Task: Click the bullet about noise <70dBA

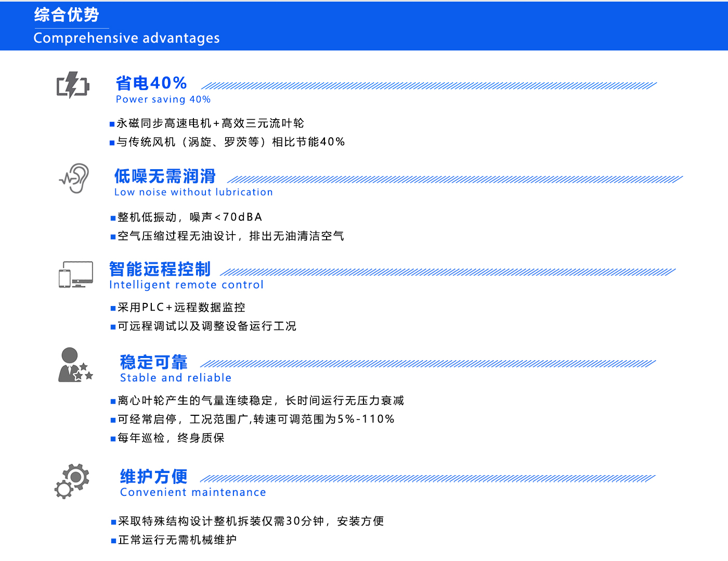Action: pos(190,217)
